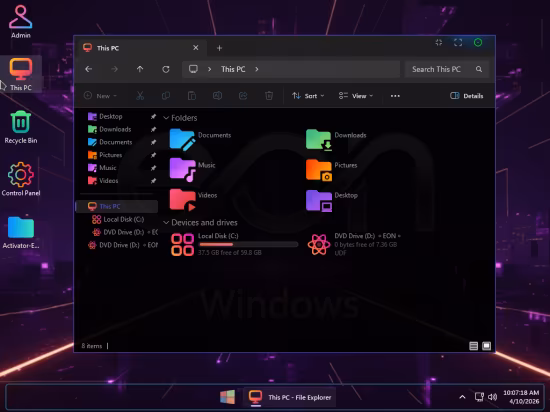This screenshot has width=550, height=412.
Task: Click the Delete trash icon in toolbar
Action: tap(269, 95)
